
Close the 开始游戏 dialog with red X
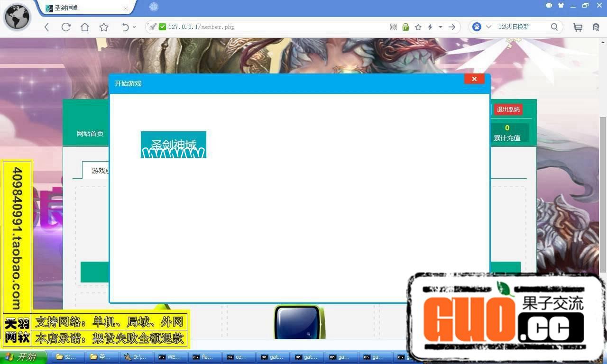(474, 79)
